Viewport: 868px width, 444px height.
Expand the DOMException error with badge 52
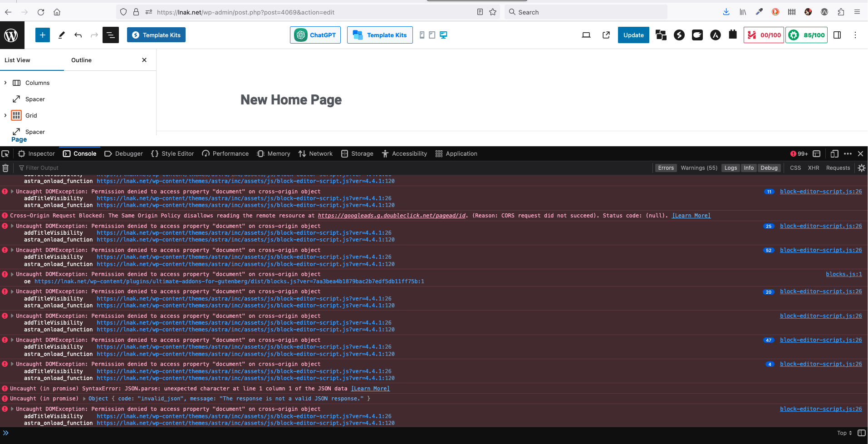[12, 250]
